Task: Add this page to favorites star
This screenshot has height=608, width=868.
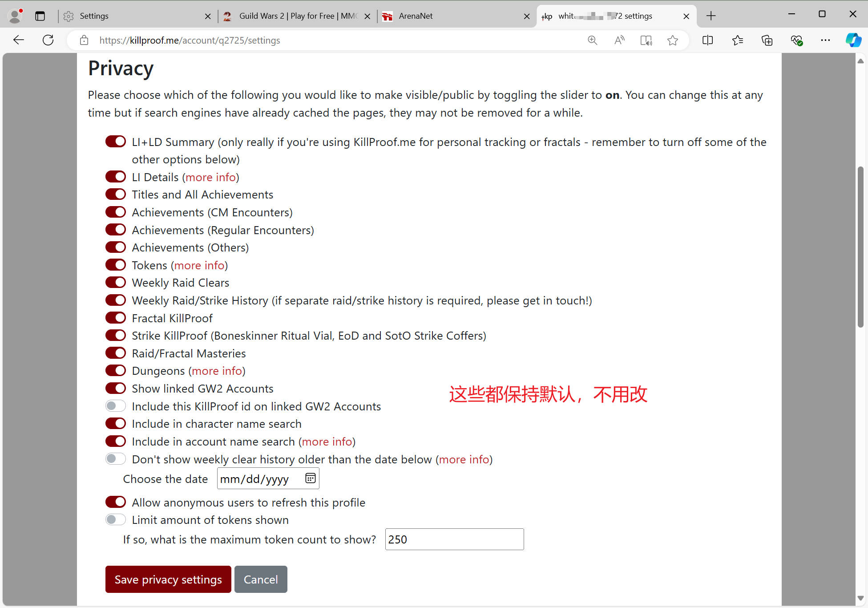Action: click(673, 41)
